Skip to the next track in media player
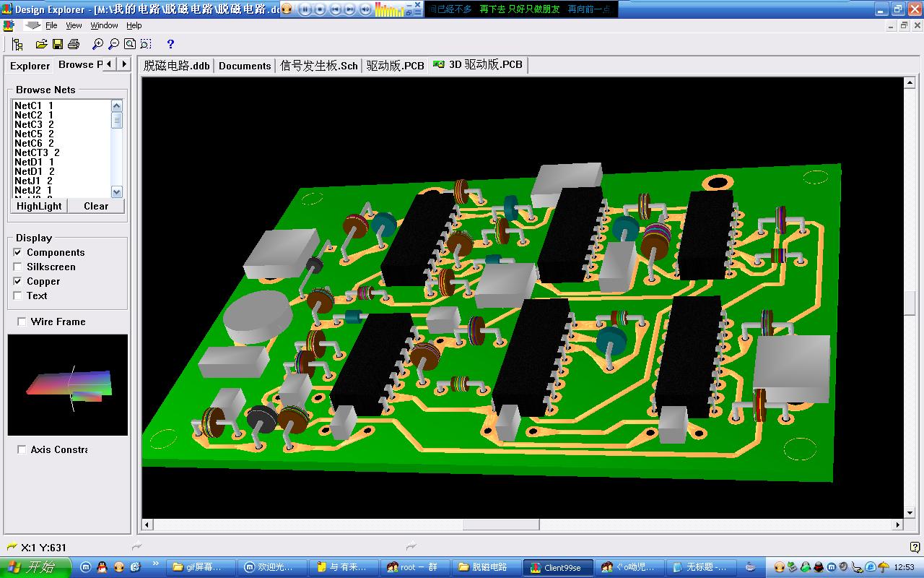This screenshot has height=578, width=924. pyautogui.click(x=350, y=9)
